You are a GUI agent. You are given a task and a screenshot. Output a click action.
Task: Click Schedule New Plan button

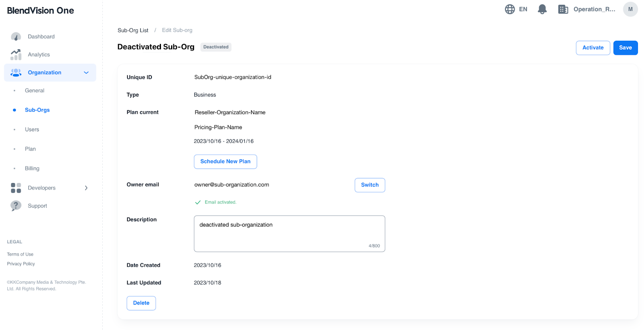pos(225,162)
